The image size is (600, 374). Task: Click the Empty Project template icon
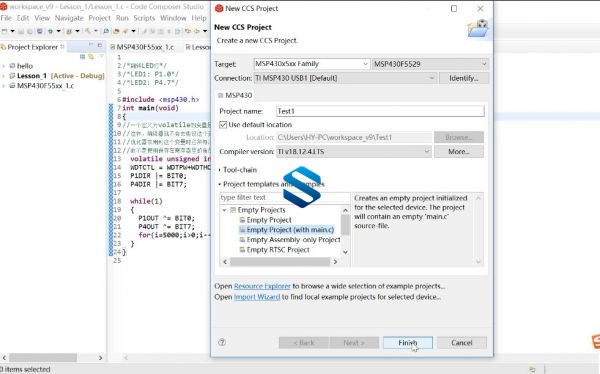coord(242,220)
